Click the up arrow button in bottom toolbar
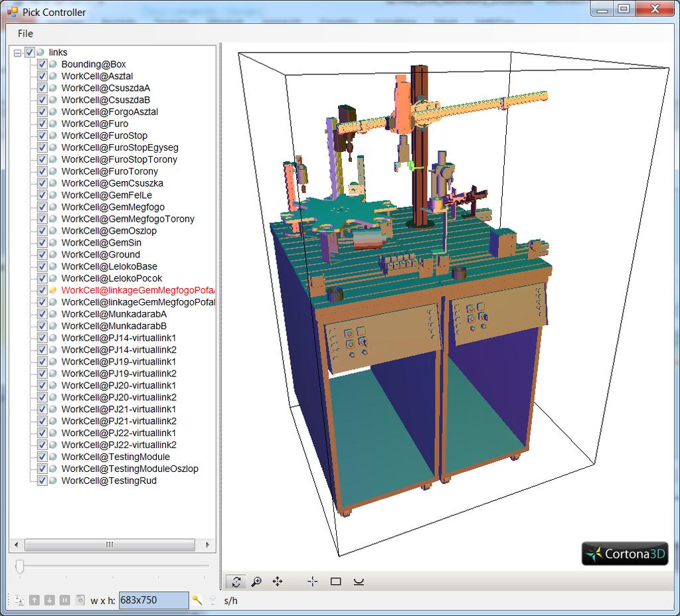The image size is (680, 616). pyautogui.click(x=35, y=600)
